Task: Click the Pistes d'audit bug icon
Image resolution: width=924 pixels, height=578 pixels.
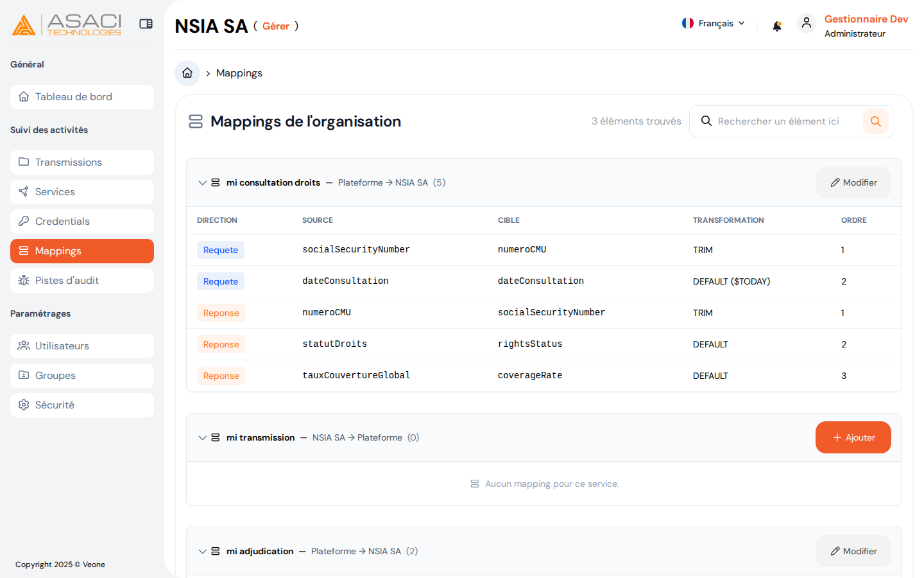Action: pos(24,280)
